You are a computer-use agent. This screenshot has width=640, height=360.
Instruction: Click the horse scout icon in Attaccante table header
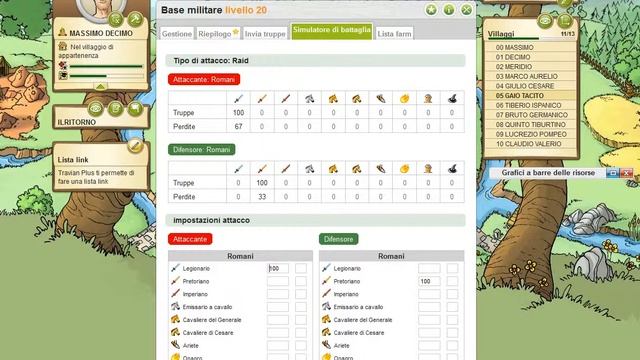[309, 98]
